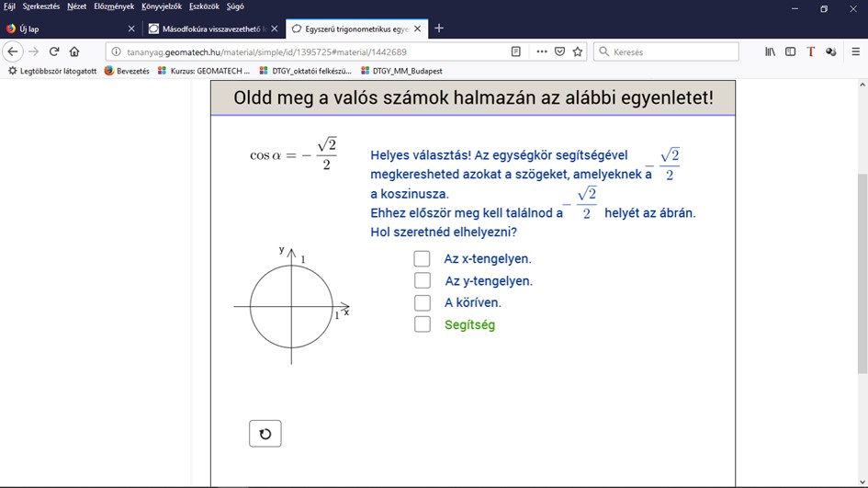Open the Firefox hamburger menu
868x488 pixels.
point(856,51)
